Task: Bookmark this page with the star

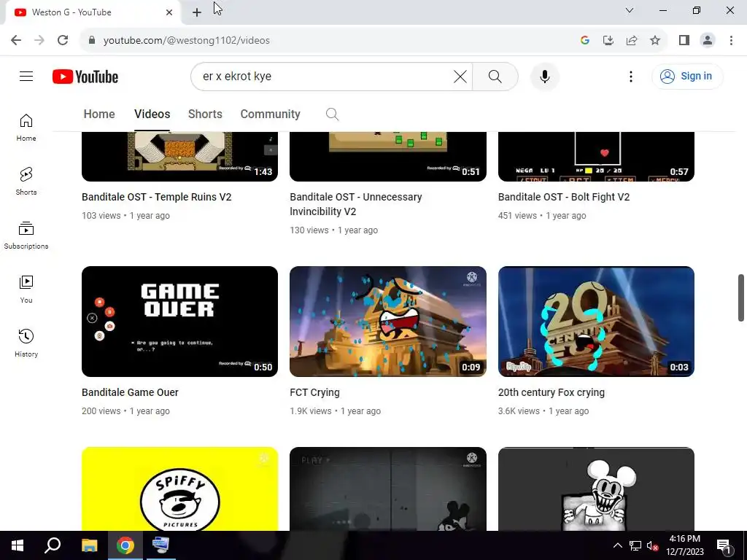Action: pos(655,41)
